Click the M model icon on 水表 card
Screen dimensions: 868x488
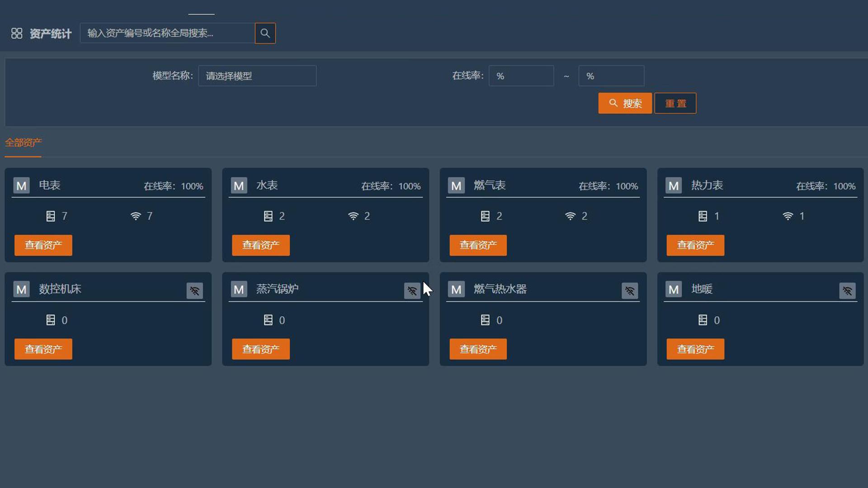click(x=239, y=186)
